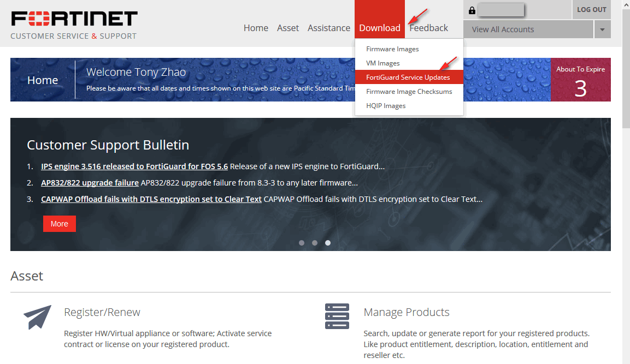Click the scrollbar up arrow

coord(626,5)
